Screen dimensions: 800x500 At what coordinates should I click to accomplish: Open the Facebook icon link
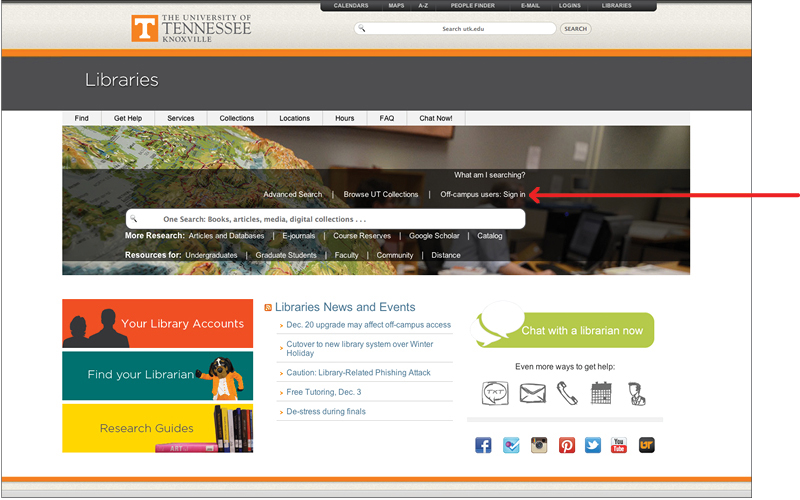[483, 445]
